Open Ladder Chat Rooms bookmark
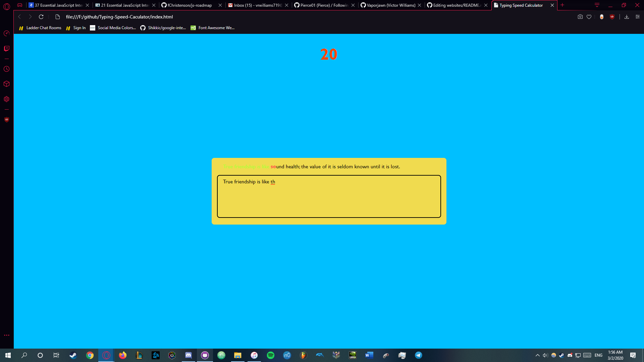Screen dimensions: 644x362 click(x=40, y=28)
